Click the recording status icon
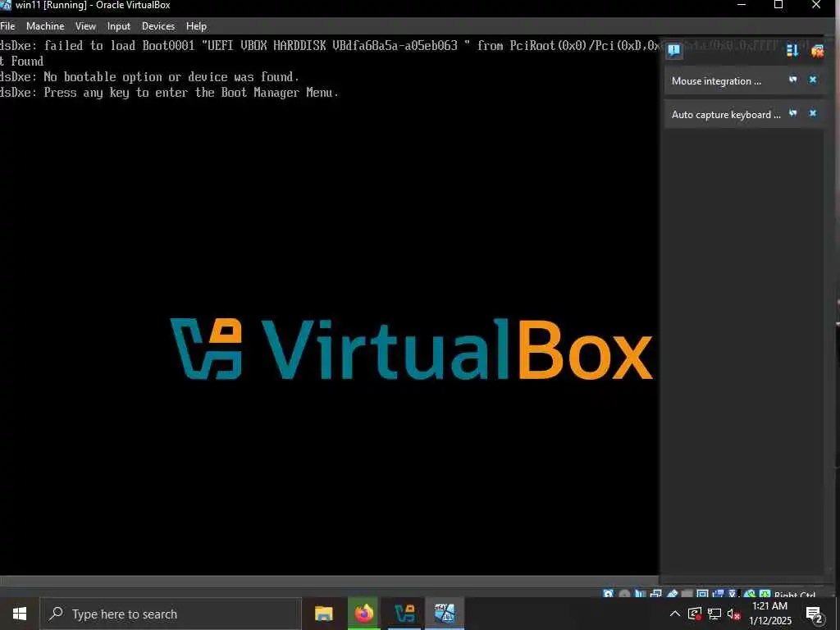Image resolution: width=840 pixels, height=630 pixels. [x=718, y=594]
